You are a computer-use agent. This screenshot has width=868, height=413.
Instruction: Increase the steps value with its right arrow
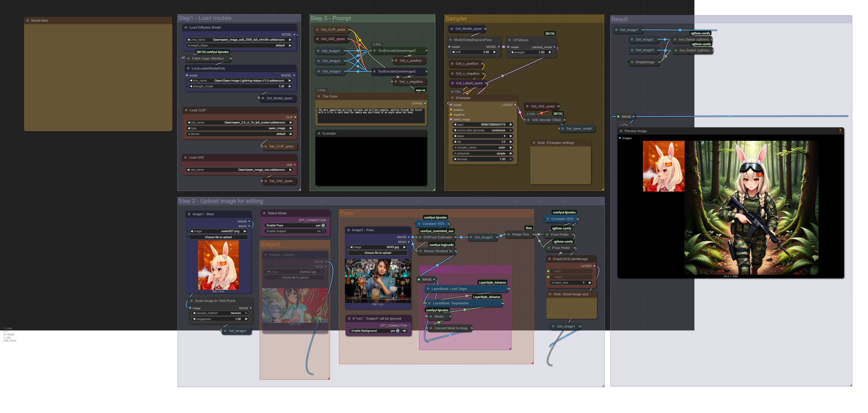click(511, 136)
